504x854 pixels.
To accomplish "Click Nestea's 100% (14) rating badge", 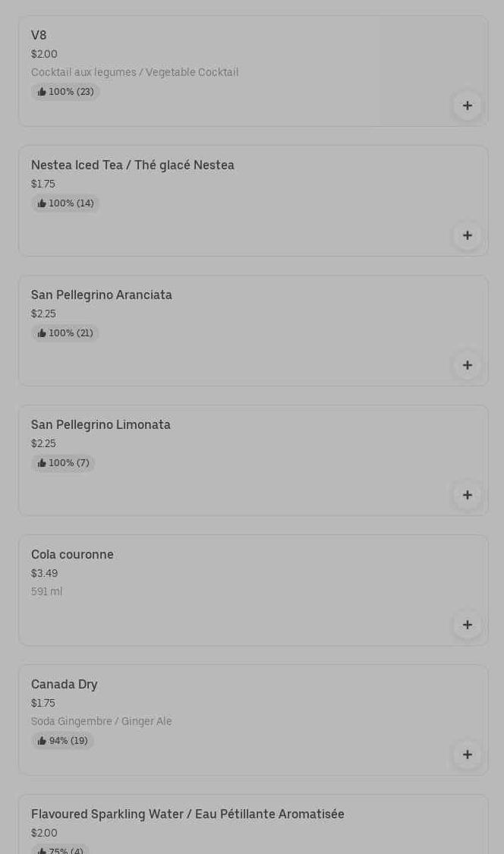I will tap(65, 203).
